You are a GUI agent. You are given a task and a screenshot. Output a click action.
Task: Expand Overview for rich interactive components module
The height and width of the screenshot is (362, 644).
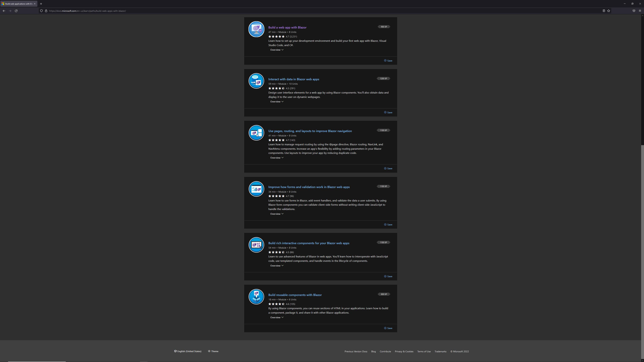277,266
